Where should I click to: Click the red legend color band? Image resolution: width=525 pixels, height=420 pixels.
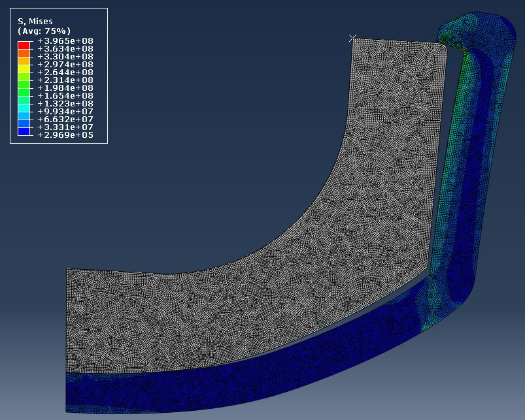24,45
